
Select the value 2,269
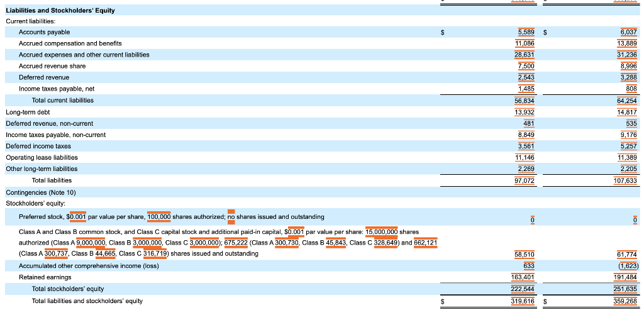(x=526, y=169)
